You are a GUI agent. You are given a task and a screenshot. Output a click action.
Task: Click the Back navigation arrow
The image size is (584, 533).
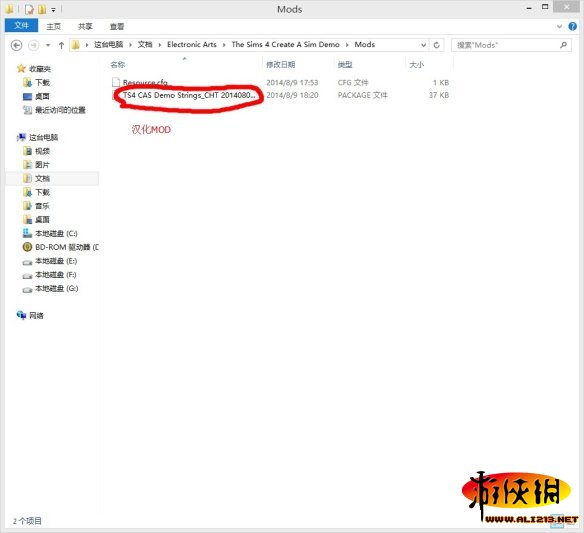(16, 45)
